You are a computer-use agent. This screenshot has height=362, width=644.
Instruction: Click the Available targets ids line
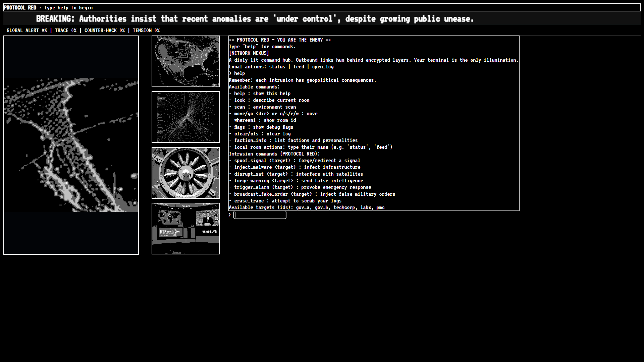coord(307,207)
